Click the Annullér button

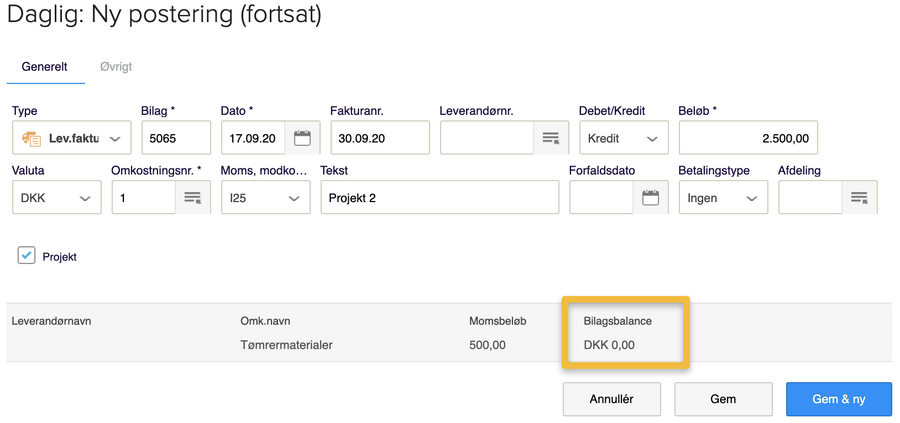coord(611,399)
